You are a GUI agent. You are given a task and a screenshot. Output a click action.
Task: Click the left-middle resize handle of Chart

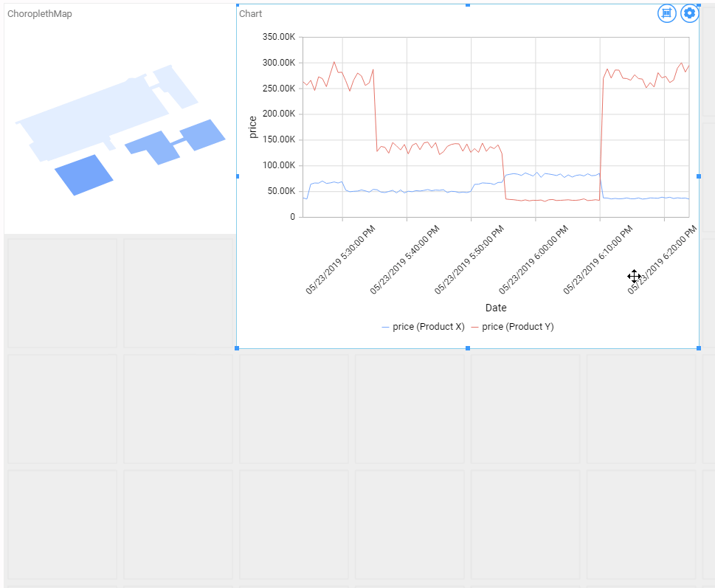pos(237,176)
